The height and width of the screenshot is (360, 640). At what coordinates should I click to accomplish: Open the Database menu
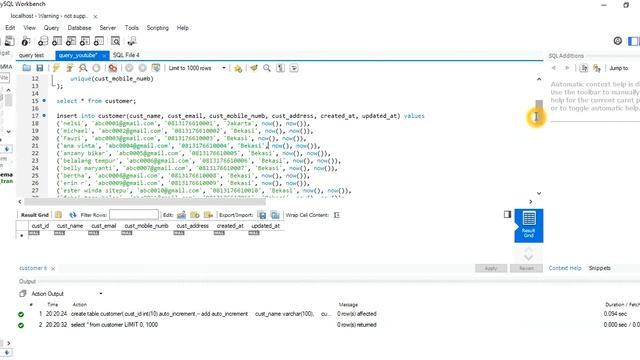click(79, 28)
